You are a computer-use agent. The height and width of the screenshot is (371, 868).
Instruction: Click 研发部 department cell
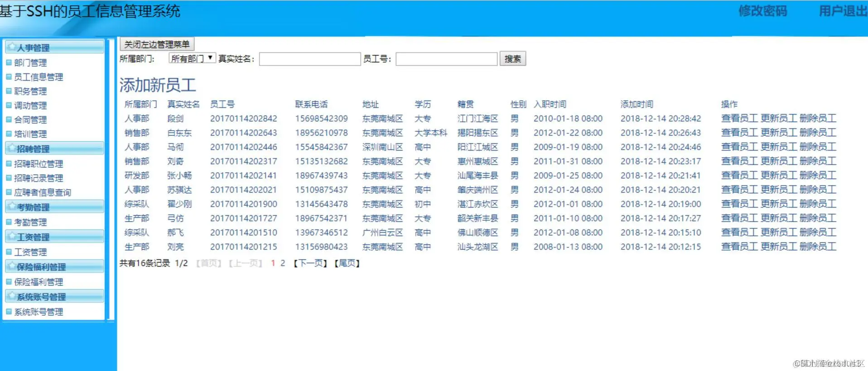(137, 176)
